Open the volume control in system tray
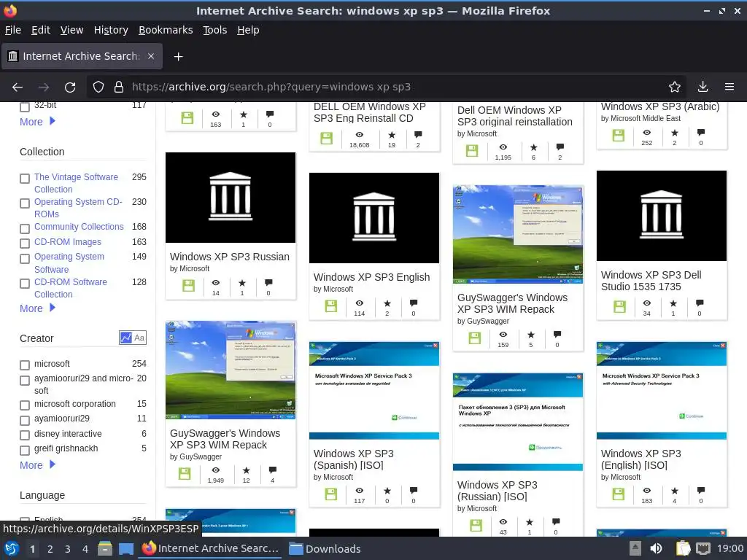 coord(656,548)
